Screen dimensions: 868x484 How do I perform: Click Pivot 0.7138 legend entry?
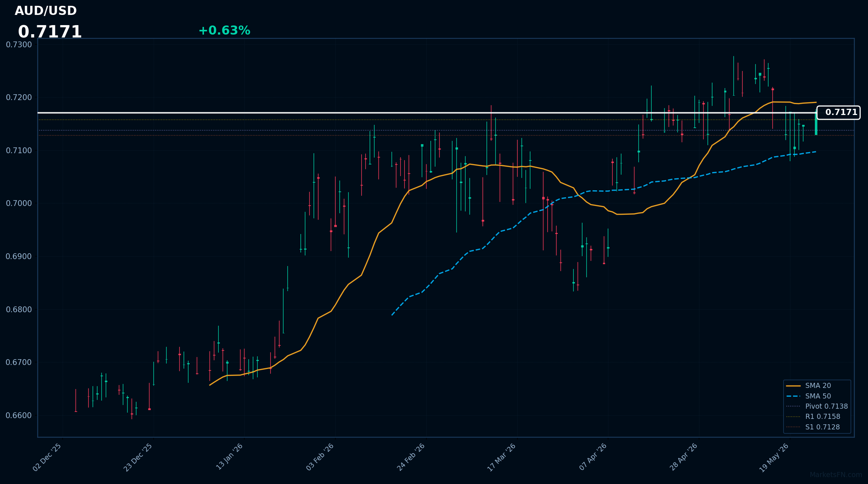(817, 406)
